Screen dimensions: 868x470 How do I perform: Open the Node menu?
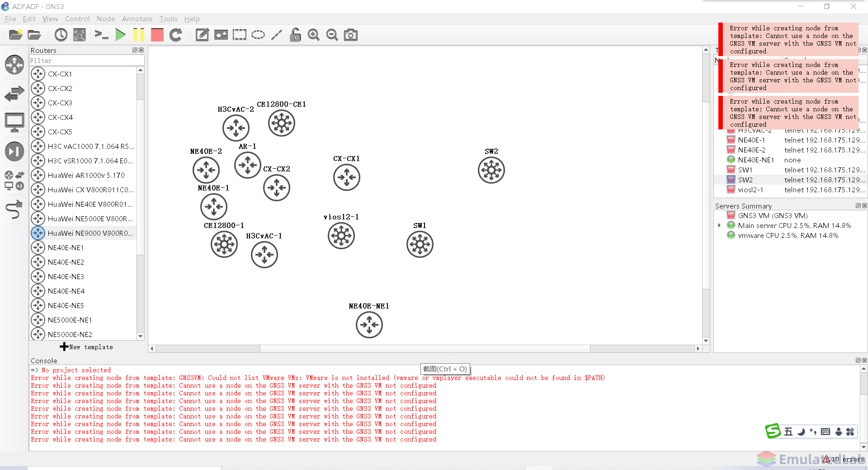coord(106,19)
